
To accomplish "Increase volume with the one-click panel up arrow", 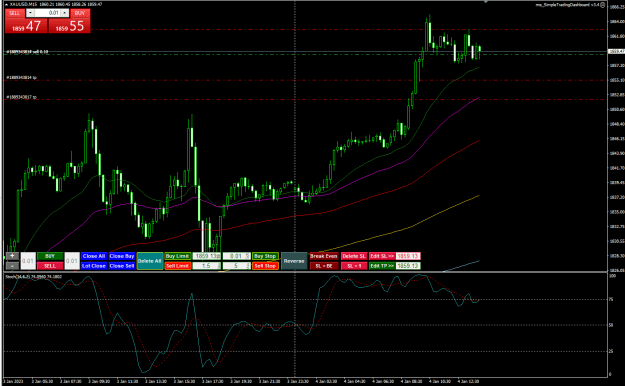I will pos(64,13).
